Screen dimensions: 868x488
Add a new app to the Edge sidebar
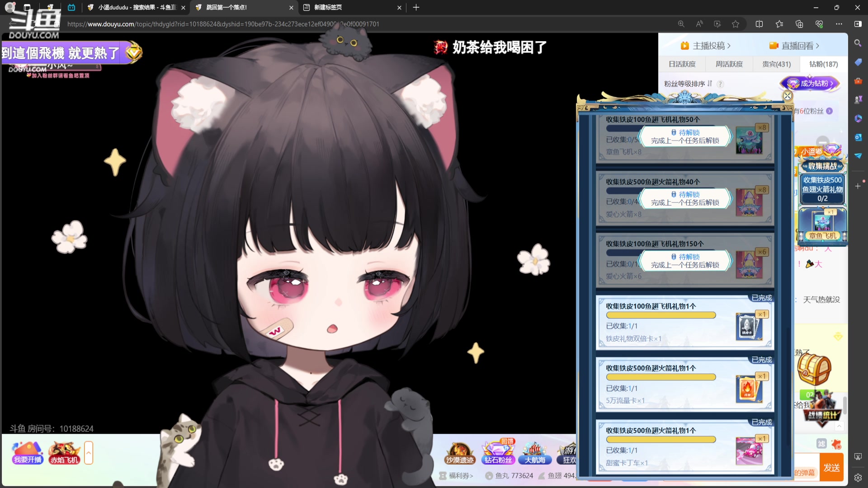pyautogui.click(x=858, y=186)
